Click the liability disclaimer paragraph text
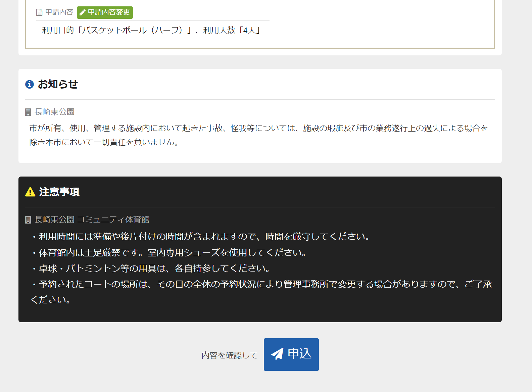The width and height of the screenshot is (532, 392). [258, 135]
